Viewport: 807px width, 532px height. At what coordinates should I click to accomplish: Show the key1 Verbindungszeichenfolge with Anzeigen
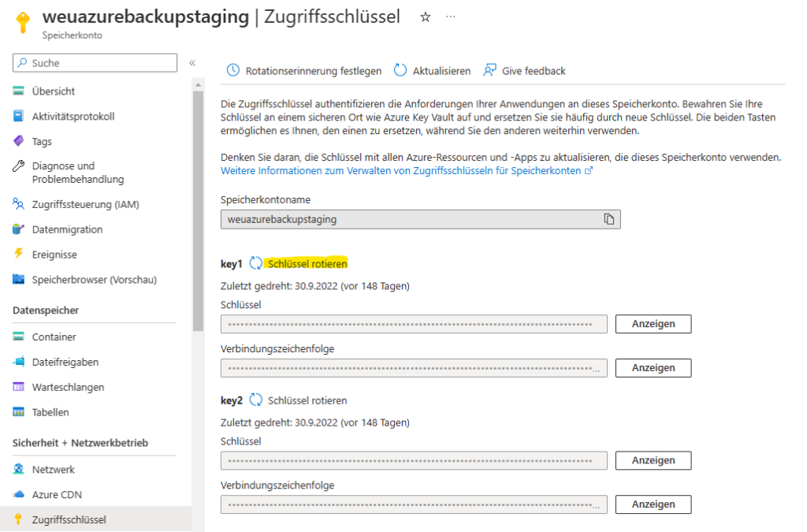pos(653,368)
